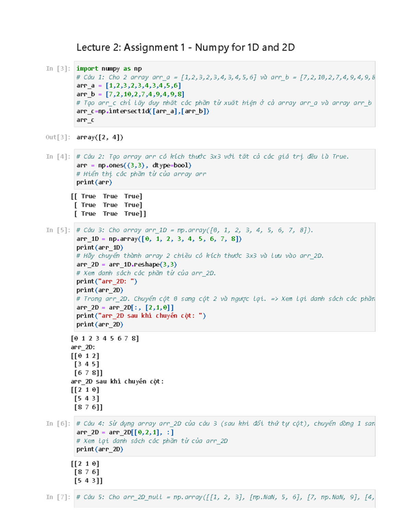Viewport: 411px width, 532px height.
Task: Click the import numpy as np line
Action: click(x=109, y=69)
